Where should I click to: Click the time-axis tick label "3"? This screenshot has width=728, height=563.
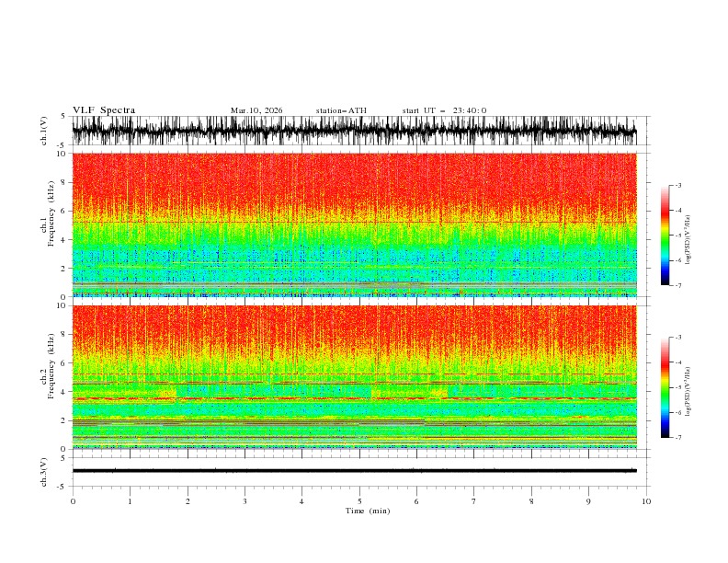(245, 501)
